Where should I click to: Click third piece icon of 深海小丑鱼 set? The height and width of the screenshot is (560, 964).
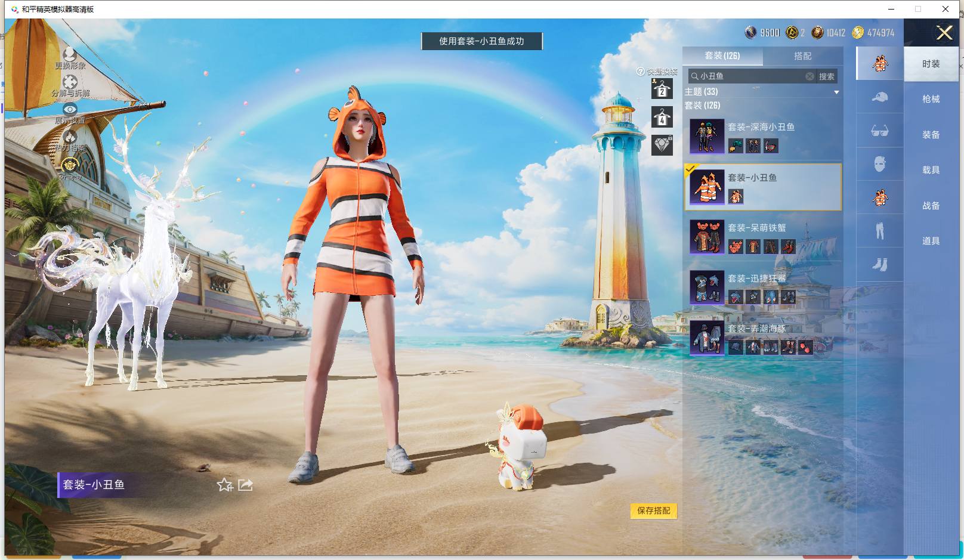(771, 146)
